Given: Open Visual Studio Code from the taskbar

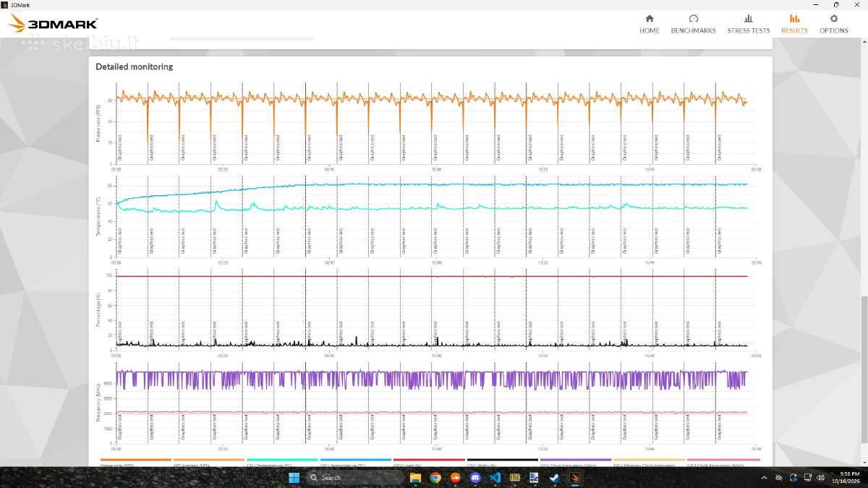Looking at the screenshot, I should click(495, 478).
